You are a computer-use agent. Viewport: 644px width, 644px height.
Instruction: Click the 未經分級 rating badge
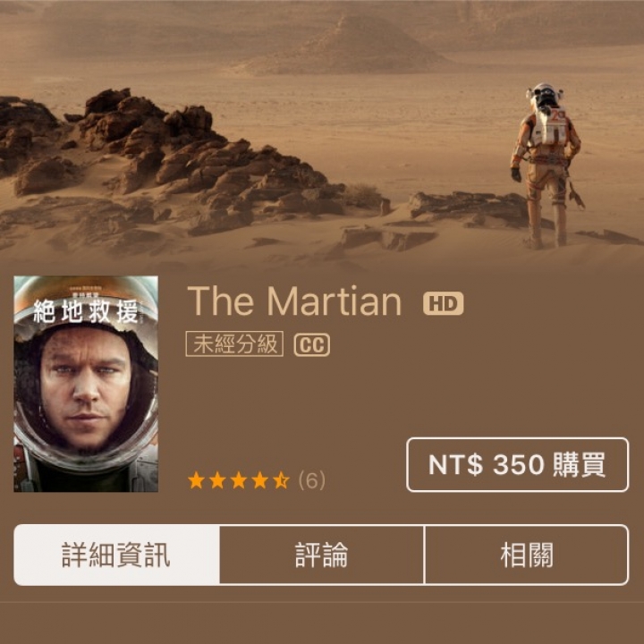pyautogui.click(x=234, y=343)
